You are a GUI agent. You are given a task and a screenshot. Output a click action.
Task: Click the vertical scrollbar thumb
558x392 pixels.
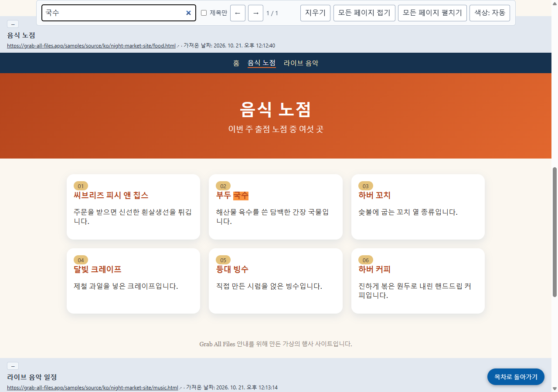pyautogui.click(x=555, y=232)
